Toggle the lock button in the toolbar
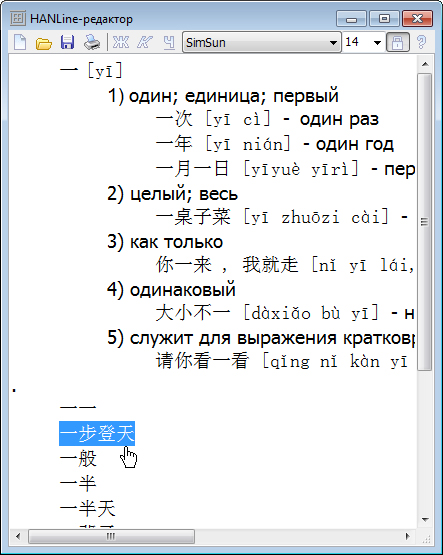This screenshot has width=443, height=555. click(398, 42)
